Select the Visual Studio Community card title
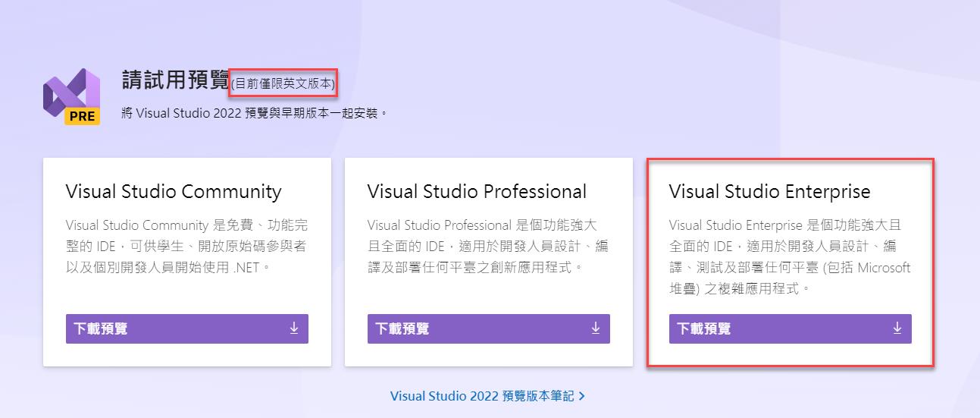Screen dimensions: 980x418 pos(174,191)
